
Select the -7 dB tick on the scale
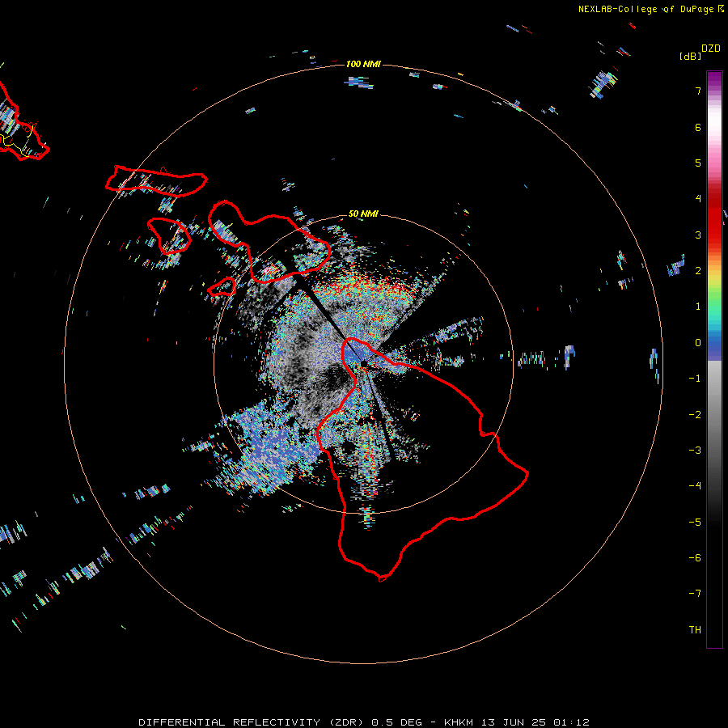click(x=695, y=594)
